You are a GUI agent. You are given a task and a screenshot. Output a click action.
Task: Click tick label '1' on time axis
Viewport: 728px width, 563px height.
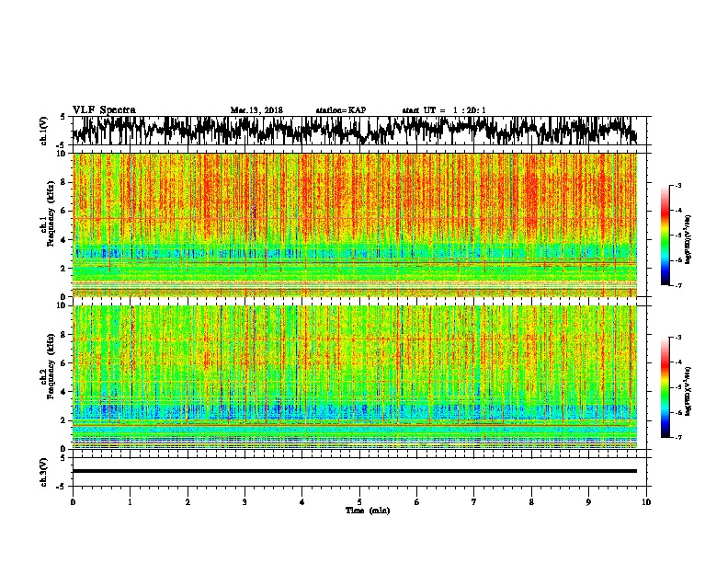pyautogui.click(x=130, y=502)
